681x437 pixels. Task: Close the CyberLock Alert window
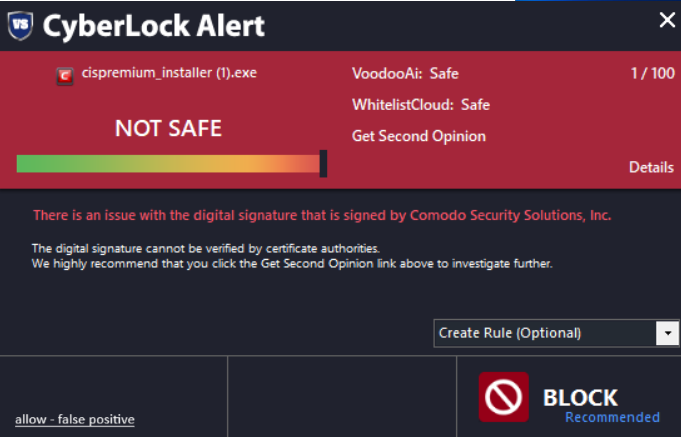tap(667, 20)
